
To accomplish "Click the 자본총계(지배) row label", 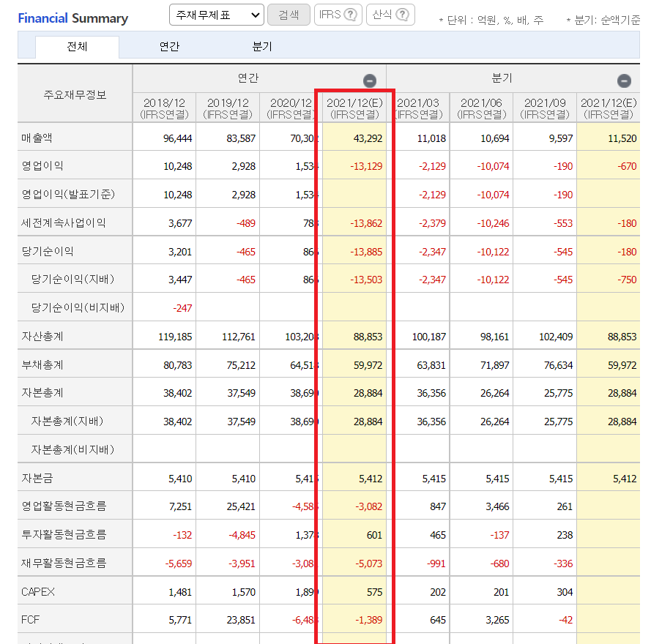I will tap(67, 422).
